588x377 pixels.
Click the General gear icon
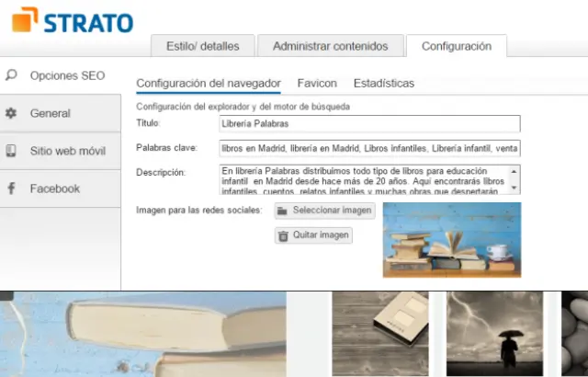[11, 113]
